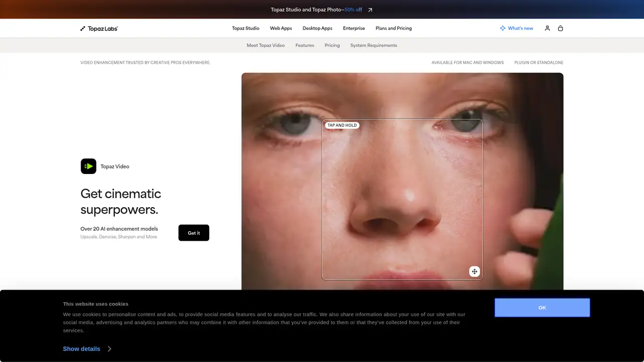Click "Upscale, Denoise, Sharpen and More" text

[119, 237]
